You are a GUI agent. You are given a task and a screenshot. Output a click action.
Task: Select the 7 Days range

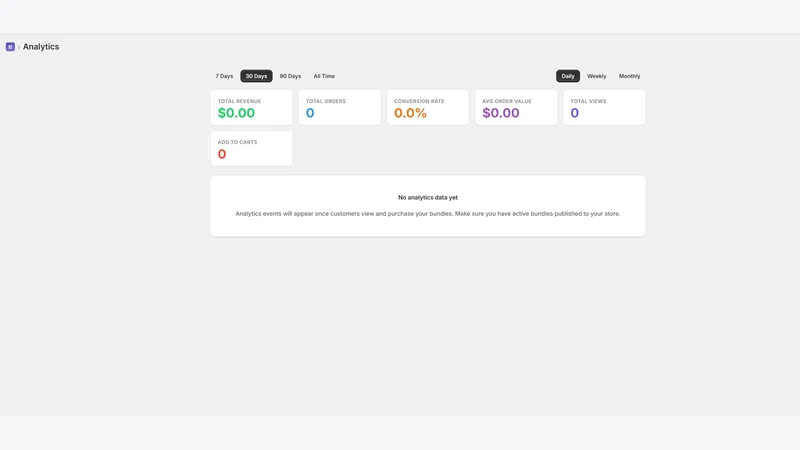click(x=224, y=76)
